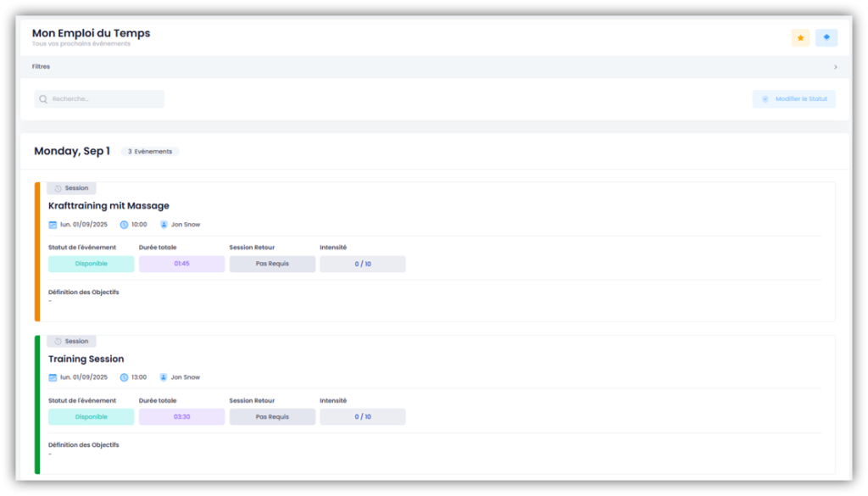Open the Training Session event title
Viewport: 868px width, 496px height.
pos(86,359)
